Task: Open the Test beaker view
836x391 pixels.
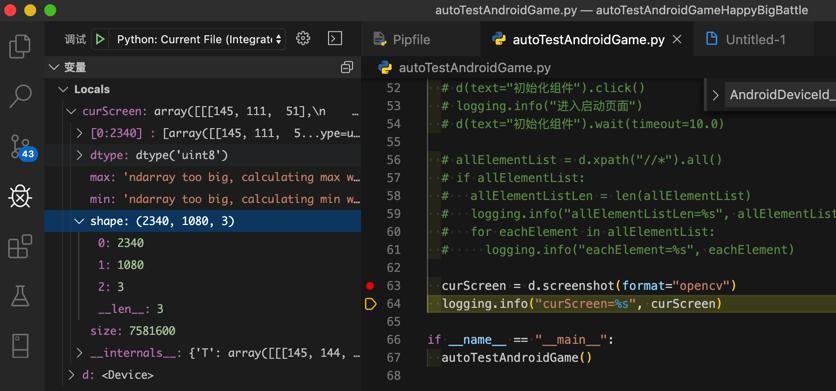Action: pyautogui.click(x=20, y=296)
